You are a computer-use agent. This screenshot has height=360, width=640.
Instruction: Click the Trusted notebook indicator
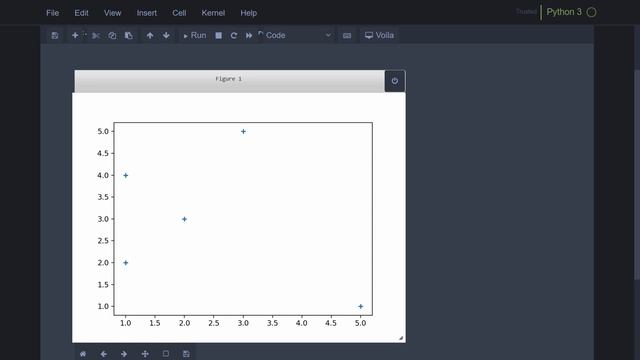(x=526, y=12)
